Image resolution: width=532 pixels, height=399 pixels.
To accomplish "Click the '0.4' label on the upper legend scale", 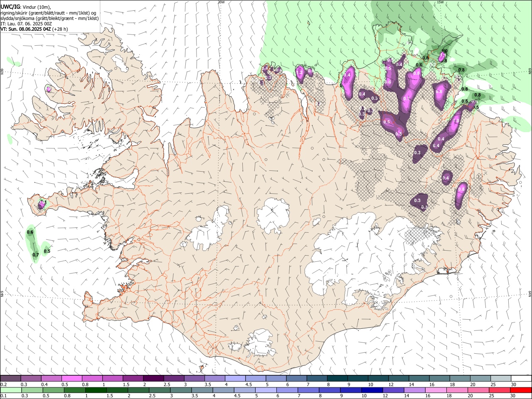I will click(44, 384).
